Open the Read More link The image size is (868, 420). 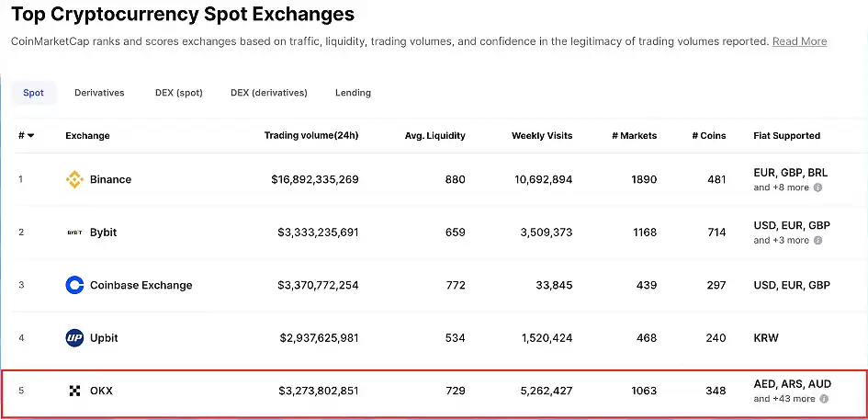coord(799,41)
